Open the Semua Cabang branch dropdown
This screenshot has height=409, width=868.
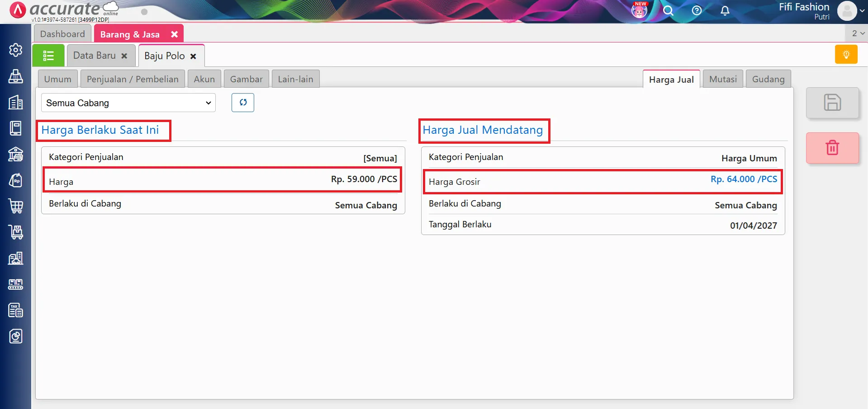(128, 103)
